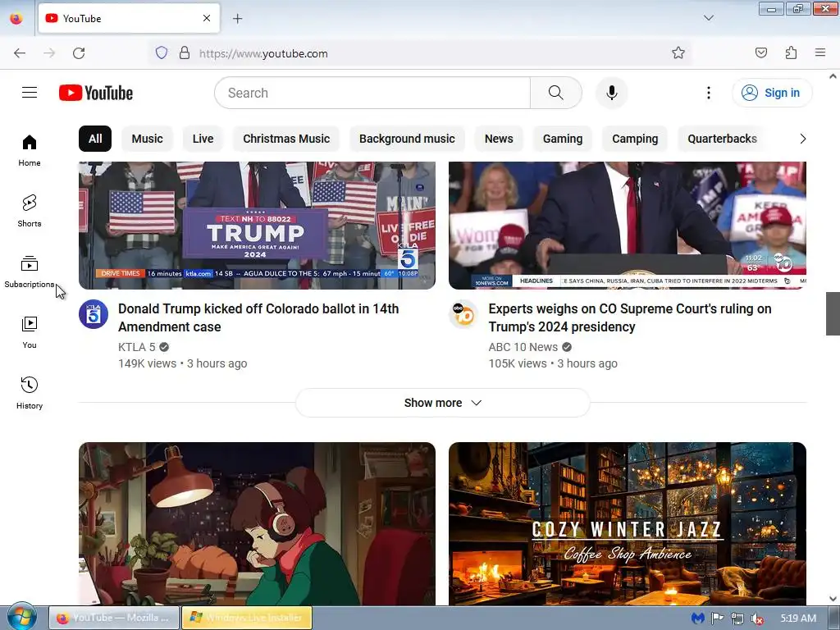Open the You section in sidebar
Screen dimensions: 840x630
(30, 333)
